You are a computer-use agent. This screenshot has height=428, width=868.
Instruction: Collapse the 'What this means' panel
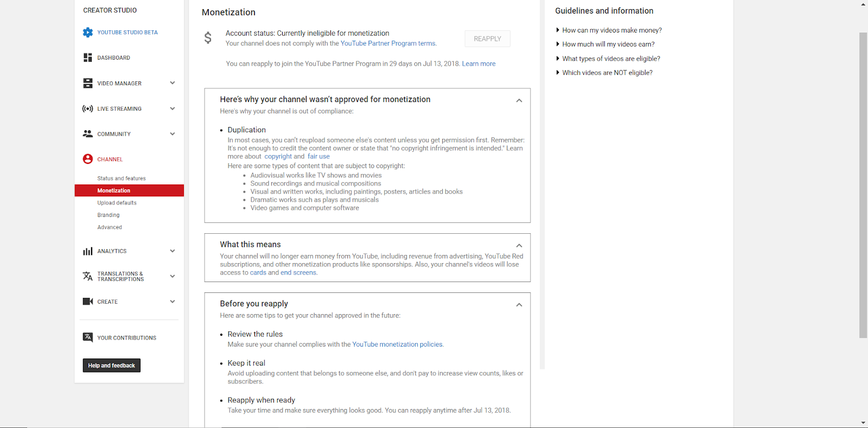coord(519,246)
